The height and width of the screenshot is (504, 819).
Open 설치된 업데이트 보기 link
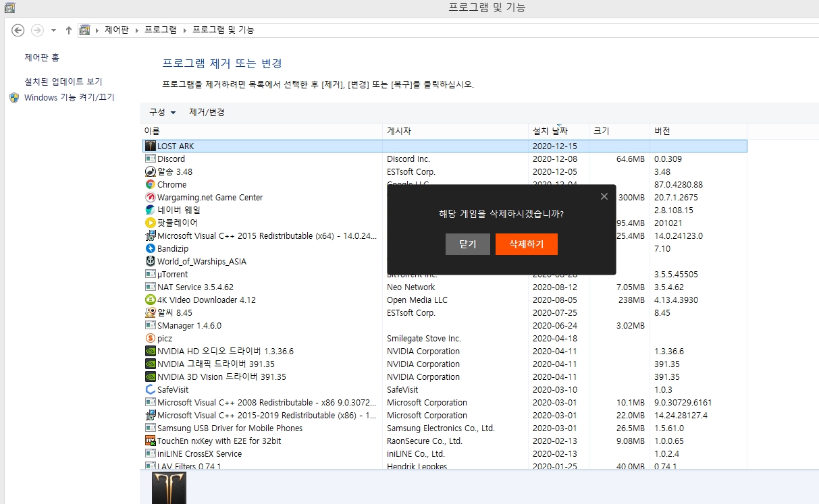63,82
